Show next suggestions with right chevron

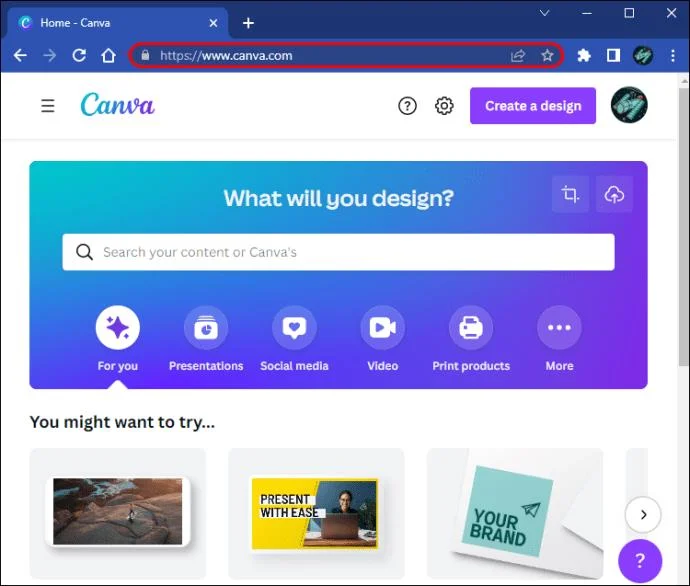click(643, 514)
